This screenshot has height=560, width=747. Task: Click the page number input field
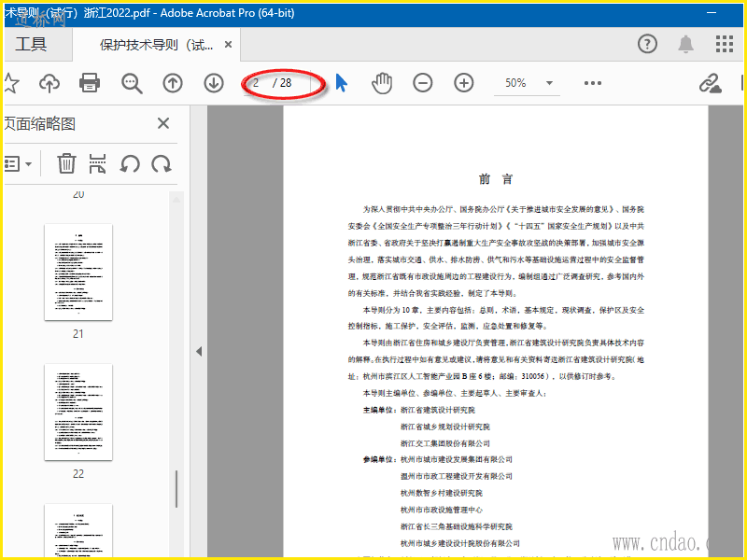256,83
